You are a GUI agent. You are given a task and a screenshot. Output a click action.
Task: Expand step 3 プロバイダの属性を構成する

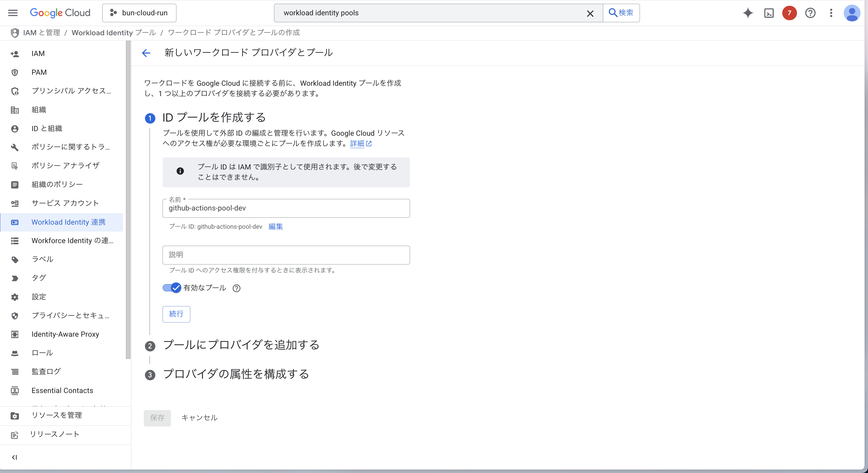(x=236, y=374)
